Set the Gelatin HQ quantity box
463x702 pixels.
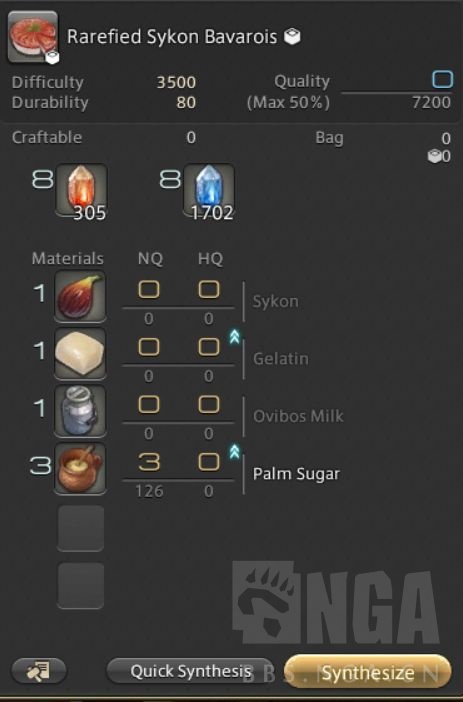click(x=209, y=347)
